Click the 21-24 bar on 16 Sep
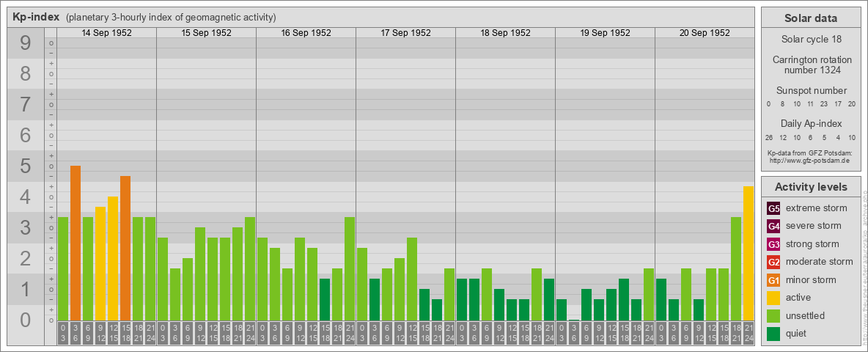The width and height of the screenshot is (868, 352). 350,269
